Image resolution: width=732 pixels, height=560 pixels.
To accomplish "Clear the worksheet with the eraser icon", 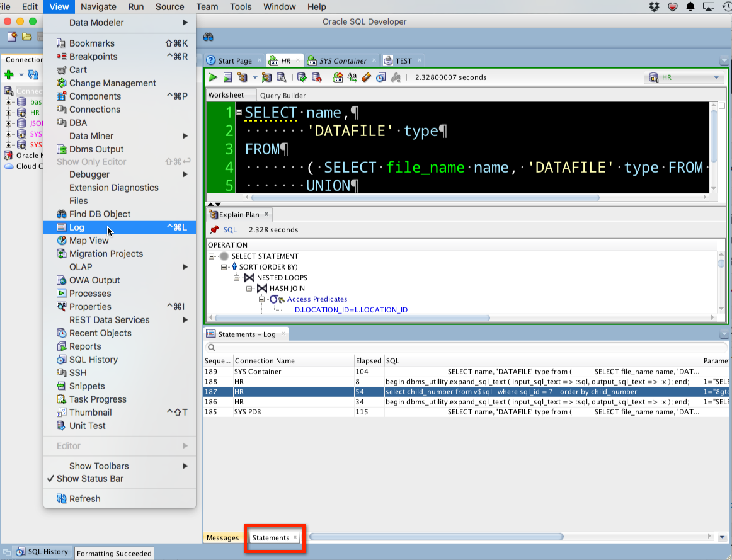I will [365, 76].
